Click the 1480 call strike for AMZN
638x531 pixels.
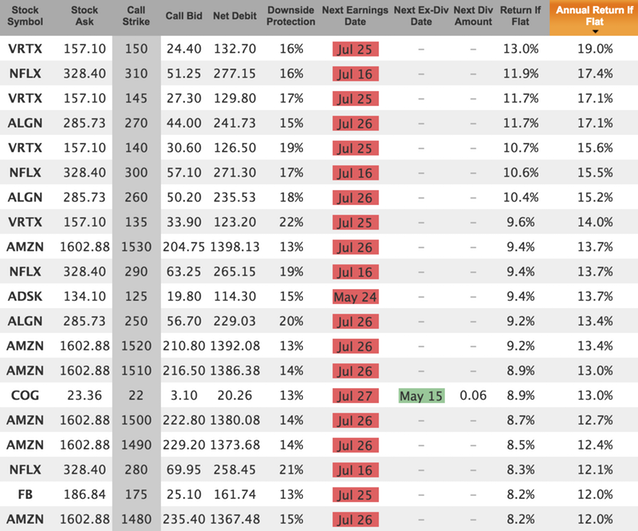(136, 519)
